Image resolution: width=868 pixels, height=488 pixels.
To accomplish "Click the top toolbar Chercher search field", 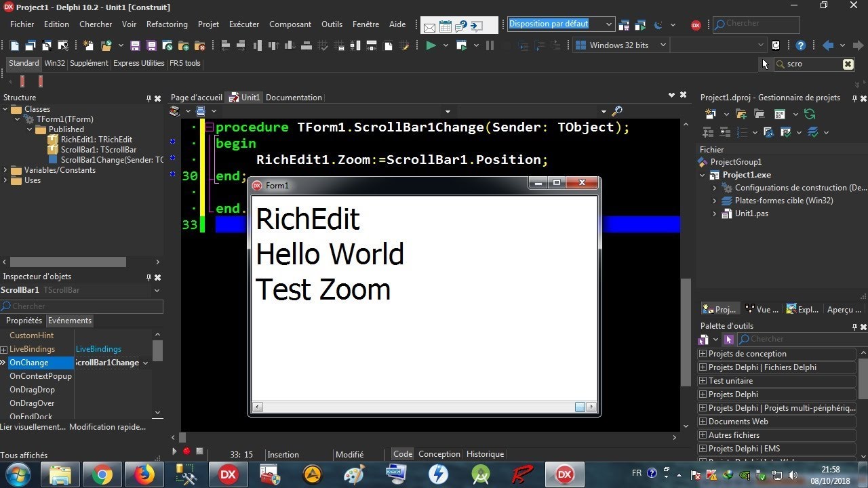I will 755,24.
